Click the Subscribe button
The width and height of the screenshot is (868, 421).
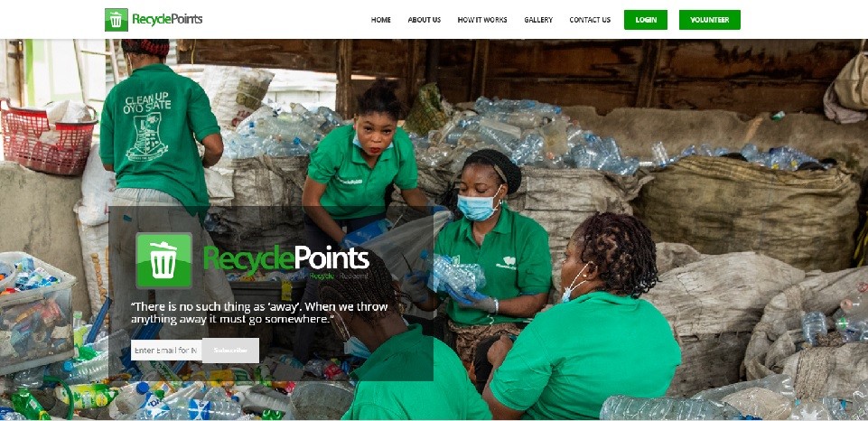[x=230, y=351]
